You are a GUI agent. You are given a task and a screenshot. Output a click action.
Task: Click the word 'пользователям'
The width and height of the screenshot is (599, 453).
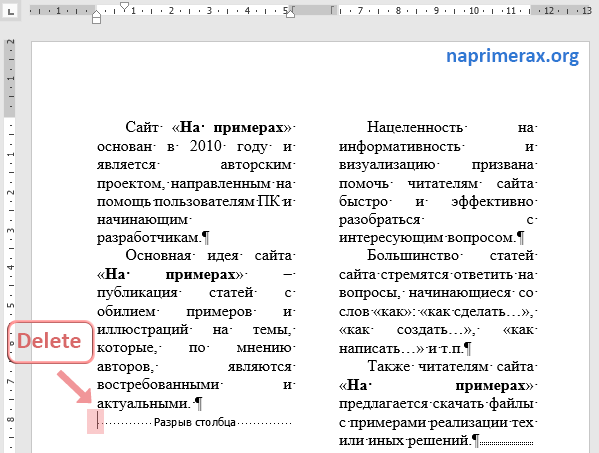coord(204,201)
